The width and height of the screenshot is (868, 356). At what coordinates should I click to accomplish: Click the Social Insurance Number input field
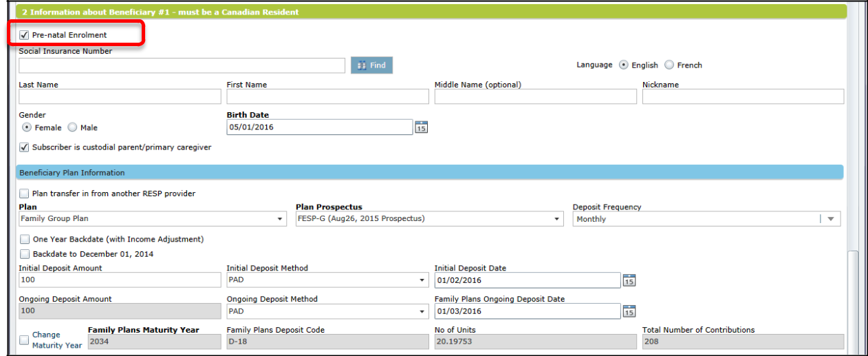click(x=182, y=65)
